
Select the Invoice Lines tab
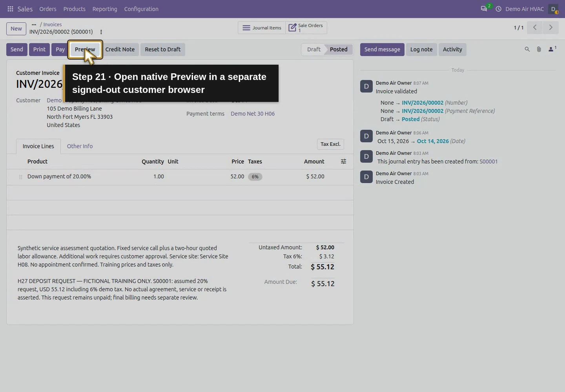pos(38,146)
